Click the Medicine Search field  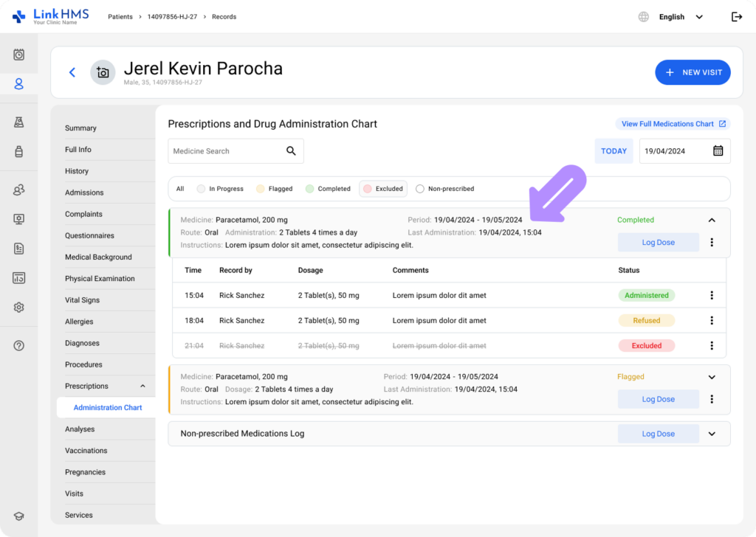tap(236, 150)
